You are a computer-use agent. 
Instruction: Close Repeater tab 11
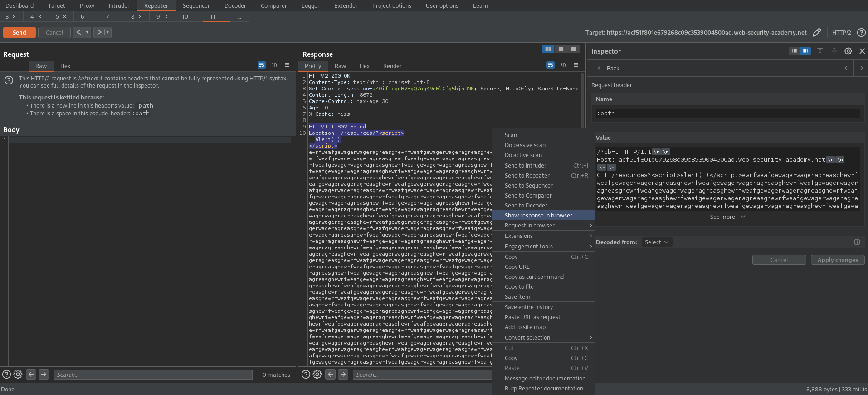[x=221, y=17]
